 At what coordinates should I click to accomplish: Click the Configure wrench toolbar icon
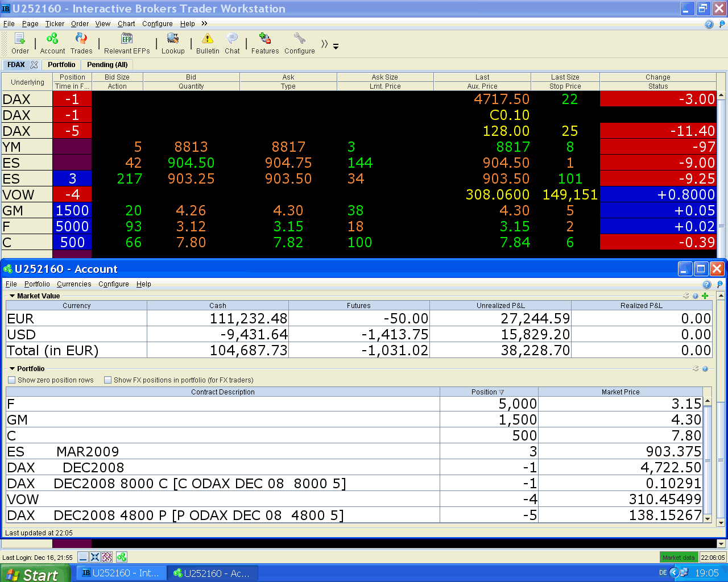(300, 43)
